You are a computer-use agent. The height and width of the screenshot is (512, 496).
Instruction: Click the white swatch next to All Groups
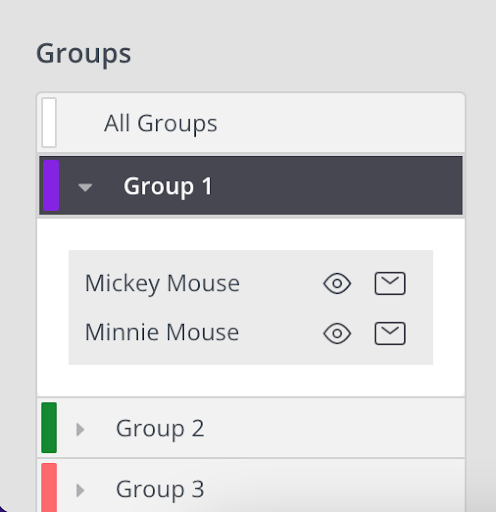(x=49, y=122)
